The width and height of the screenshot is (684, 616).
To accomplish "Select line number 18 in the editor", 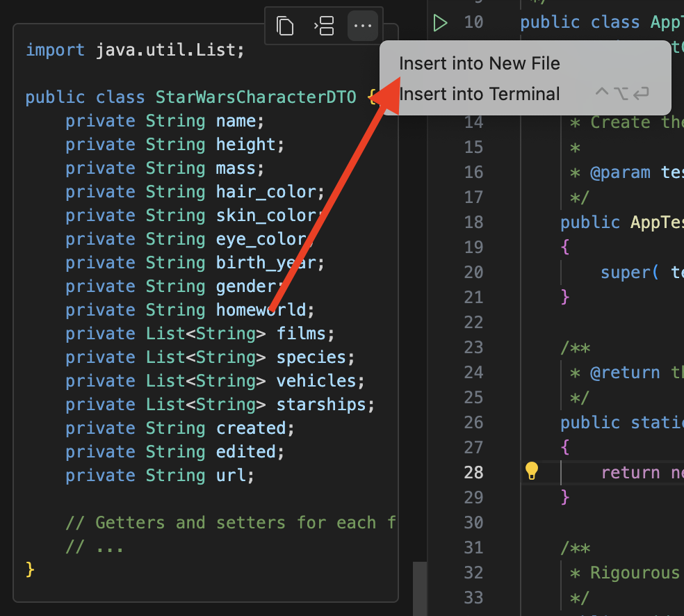I will 474,222.
